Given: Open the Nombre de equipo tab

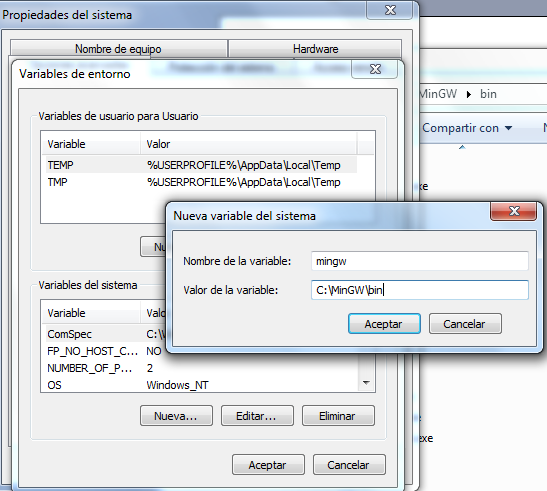Looking at the screenshot, I should [119, 49].
